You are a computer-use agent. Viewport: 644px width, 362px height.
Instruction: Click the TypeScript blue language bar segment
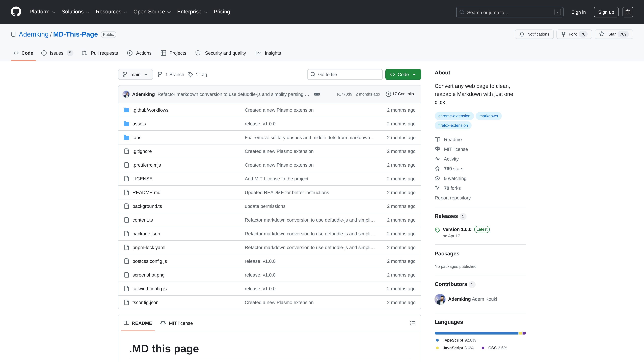pos(476,333)
